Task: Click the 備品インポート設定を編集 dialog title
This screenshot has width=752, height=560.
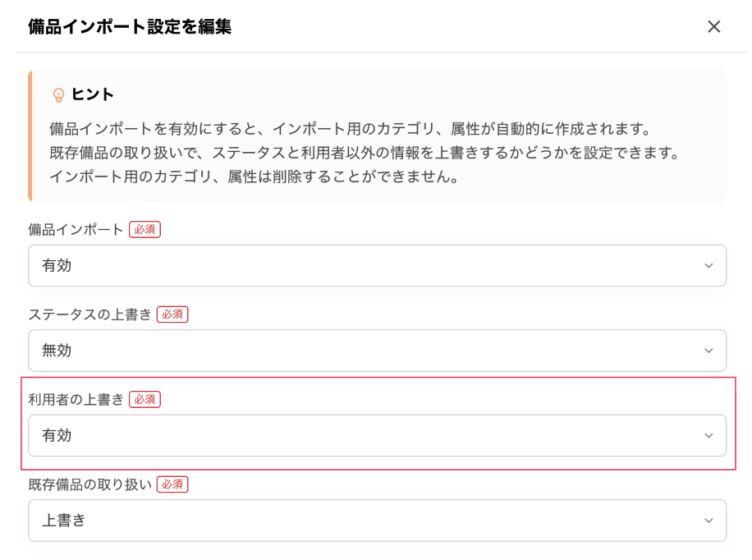Action: 130,27
